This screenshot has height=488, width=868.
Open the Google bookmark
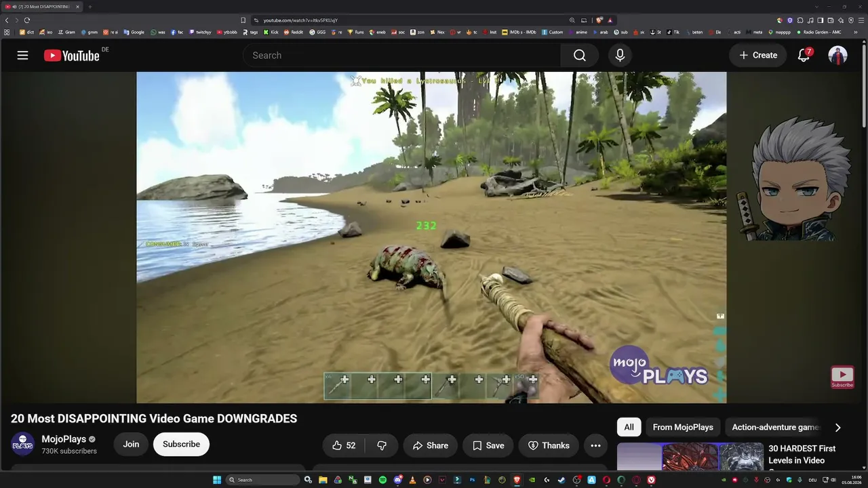pos(134,32)
